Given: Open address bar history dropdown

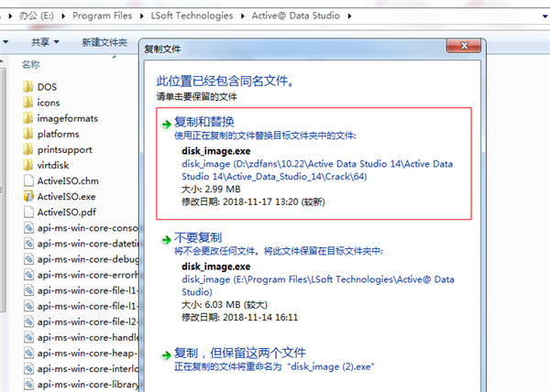Looking at the screenshot, I should 545,16.
